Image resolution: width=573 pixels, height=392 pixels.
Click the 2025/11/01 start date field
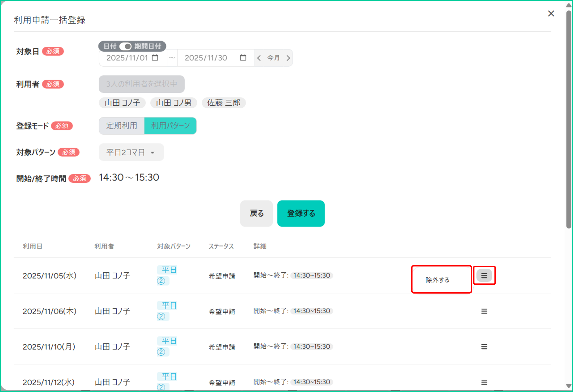127,58
